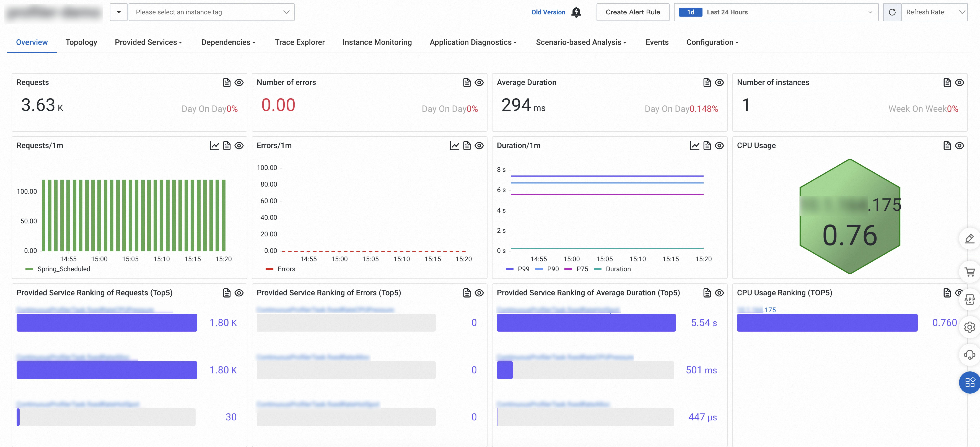
Task: Open document icon on Requests card
Action: pos(227,83)
